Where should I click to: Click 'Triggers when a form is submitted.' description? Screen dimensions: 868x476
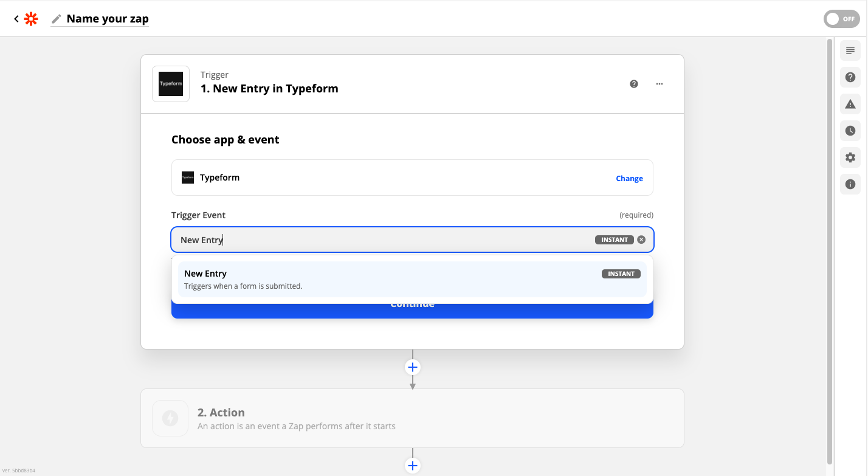coord(243,286)
